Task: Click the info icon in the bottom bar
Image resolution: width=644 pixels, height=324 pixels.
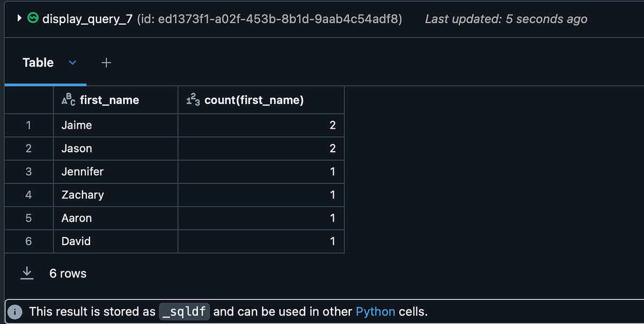Action: click(14, 311)
